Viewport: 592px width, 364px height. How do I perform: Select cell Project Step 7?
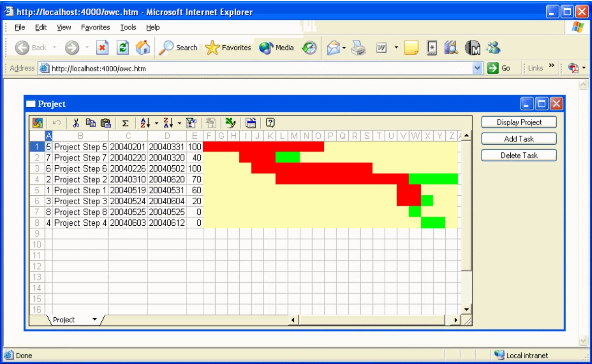(81, 157)
